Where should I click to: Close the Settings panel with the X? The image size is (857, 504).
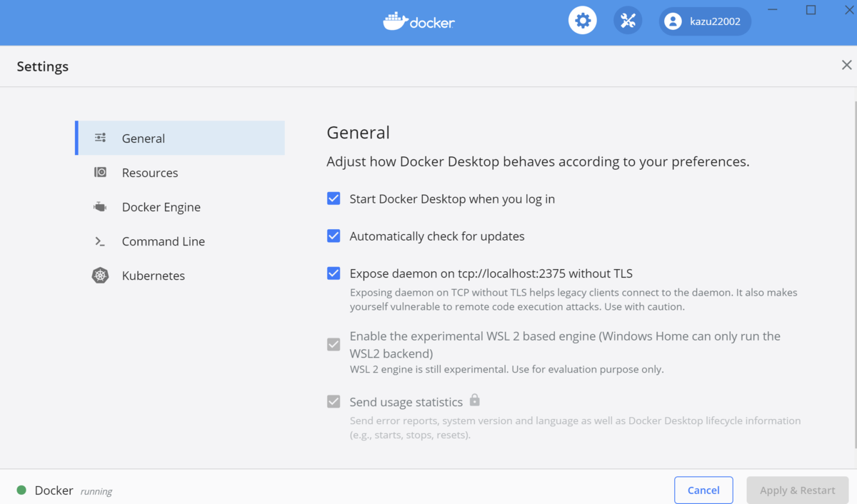point(847,65)
